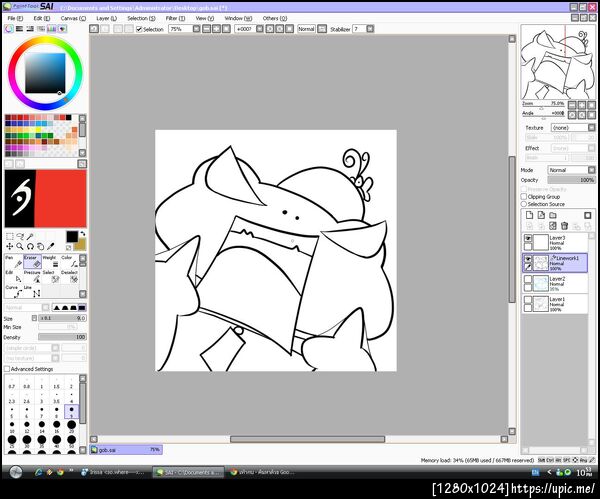This screenshot has height=499, width=600.
Task: Select the Edit tool
Action: [x=13, y=276]
